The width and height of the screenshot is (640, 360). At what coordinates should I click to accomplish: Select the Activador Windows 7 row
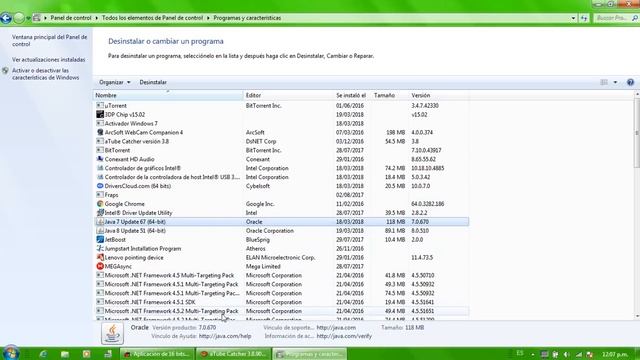281,123
